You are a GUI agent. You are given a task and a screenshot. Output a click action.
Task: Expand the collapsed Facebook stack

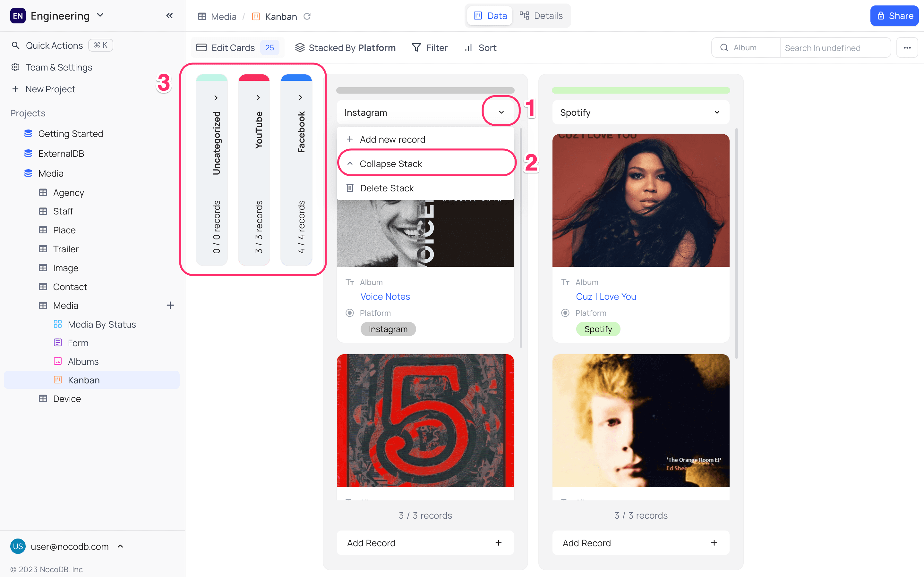301,98
